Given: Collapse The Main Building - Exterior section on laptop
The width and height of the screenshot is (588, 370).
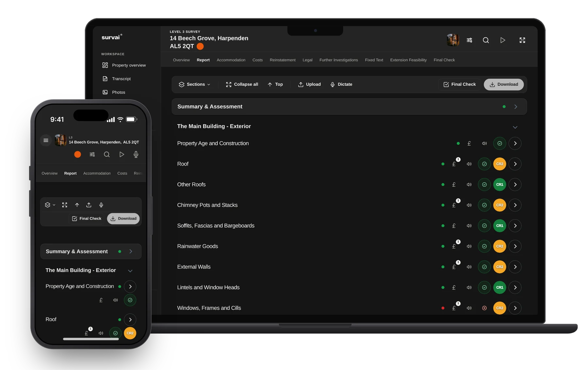Looking at the screenshot, I should (515, 127).
